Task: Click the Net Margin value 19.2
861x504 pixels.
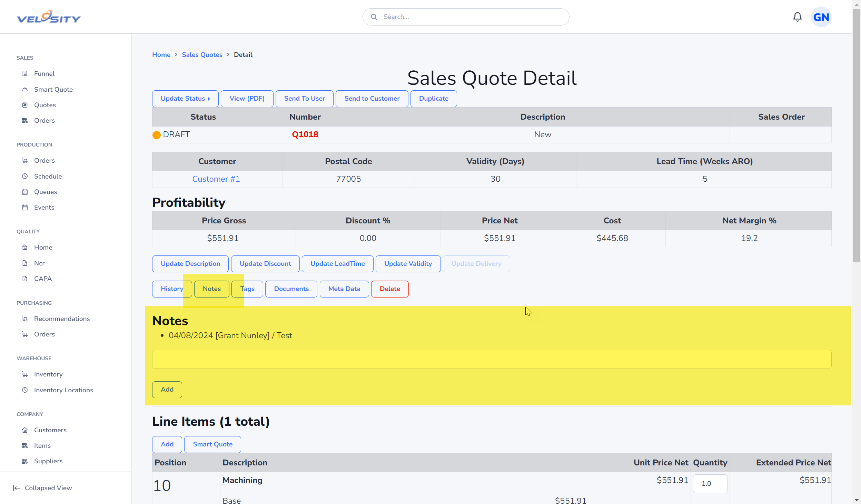Action: 749,238
